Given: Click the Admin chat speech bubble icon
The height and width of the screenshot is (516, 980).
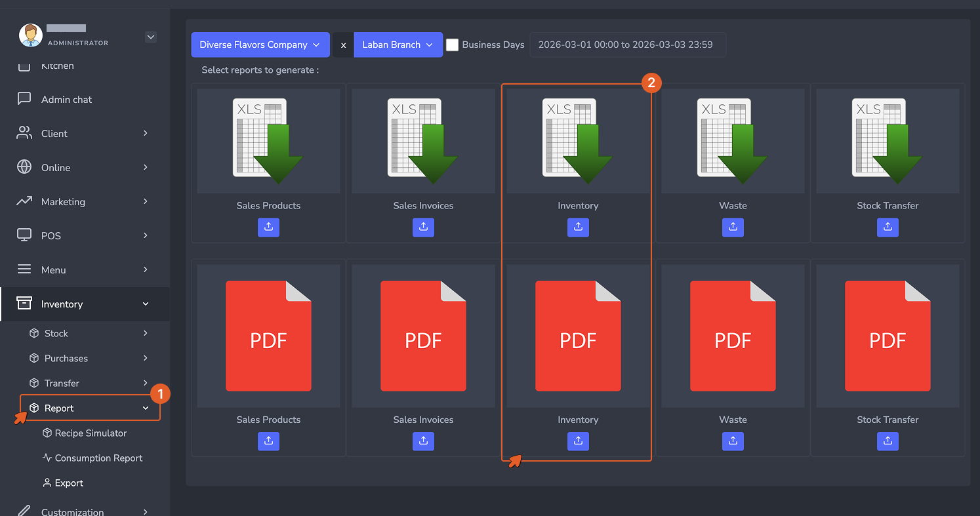Looking at the screenshot, I should click(24, 99).
